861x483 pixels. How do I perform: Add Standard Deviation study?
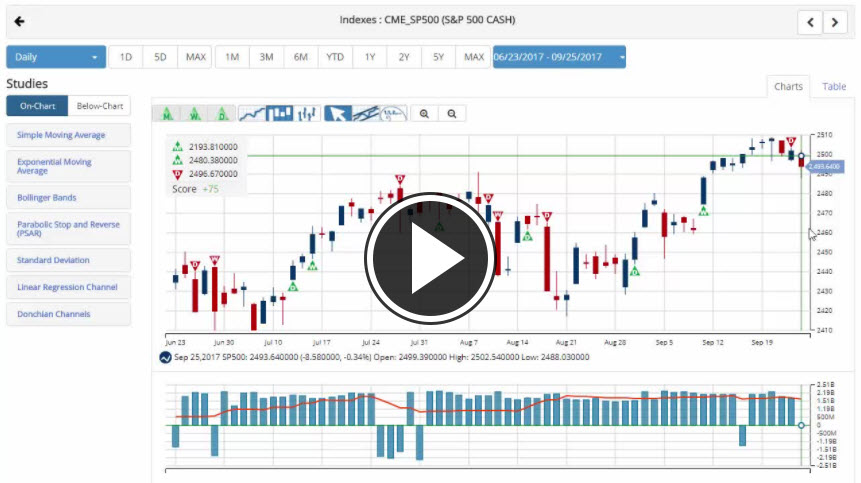click(x=69, y=260)
